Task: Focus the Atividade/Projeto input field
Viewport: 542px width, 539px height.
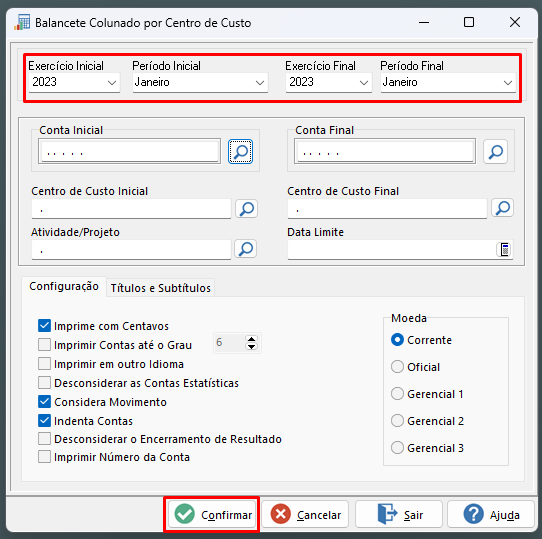Action: click(131, 249)
